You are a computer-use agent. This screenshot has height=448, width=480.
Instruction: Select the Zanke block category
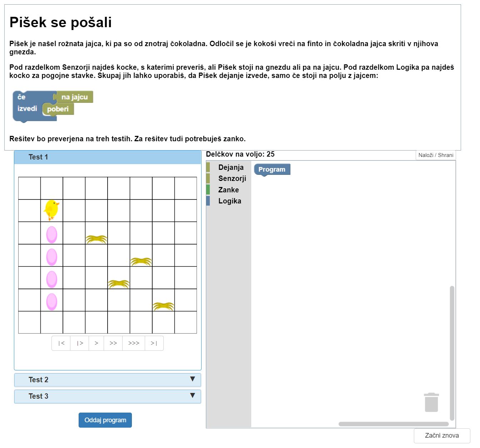pyautogui.click(x=228, y=190)
